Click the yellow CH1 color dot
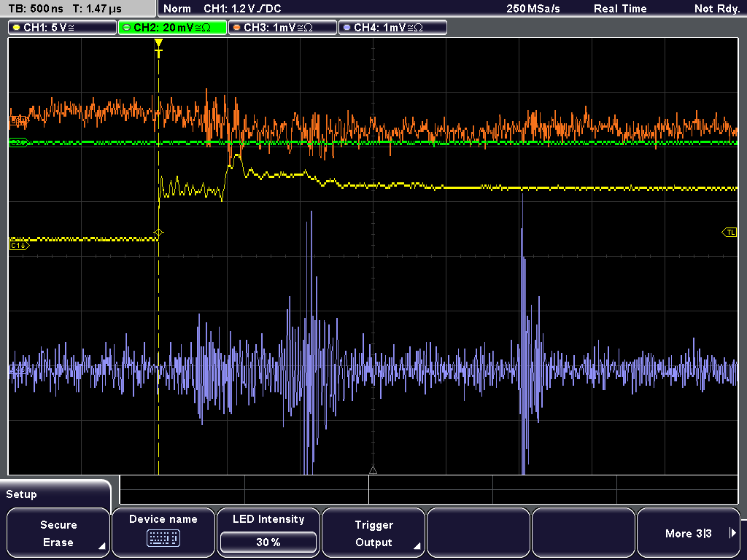This screenshot has height=560, width=747. pos(17,28)
